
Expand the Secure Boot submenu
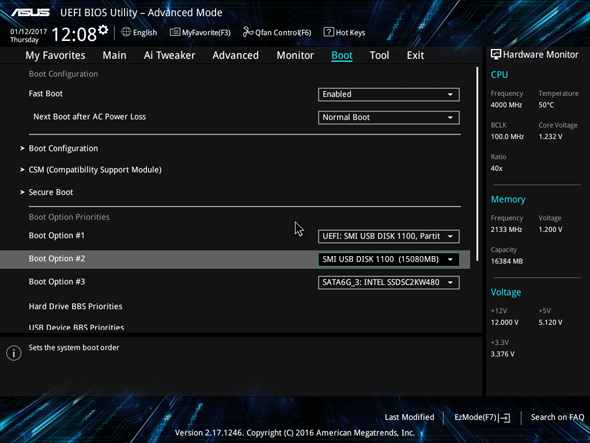pyautogui.click(x=51, y=192)
